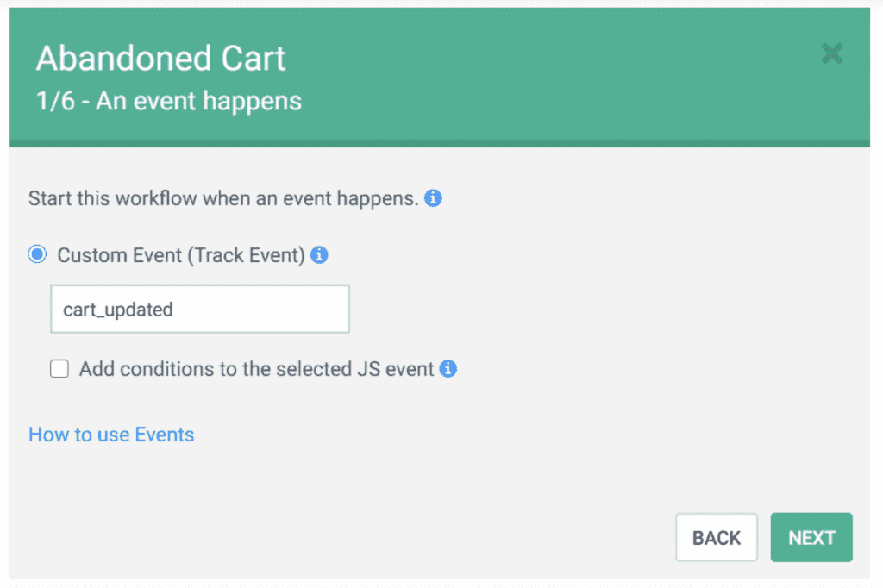Proceed with the NEXT button

(x=811, y=537)
